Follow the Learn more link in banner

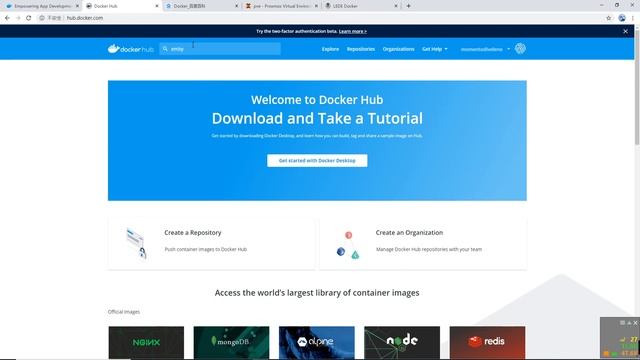(353, 31)
